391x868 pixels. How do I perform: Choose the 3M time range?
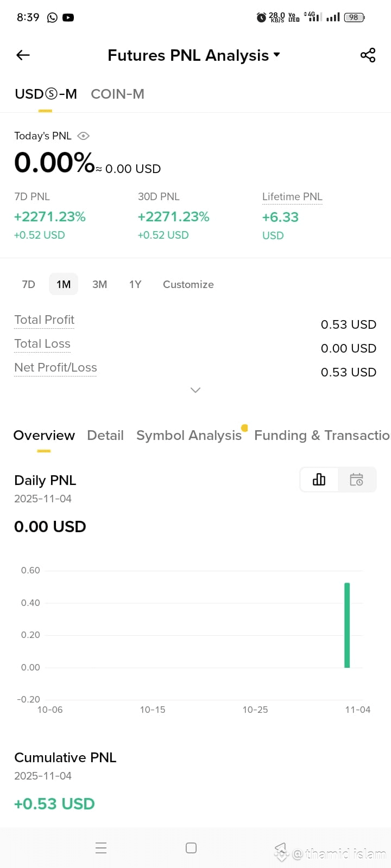99,284
